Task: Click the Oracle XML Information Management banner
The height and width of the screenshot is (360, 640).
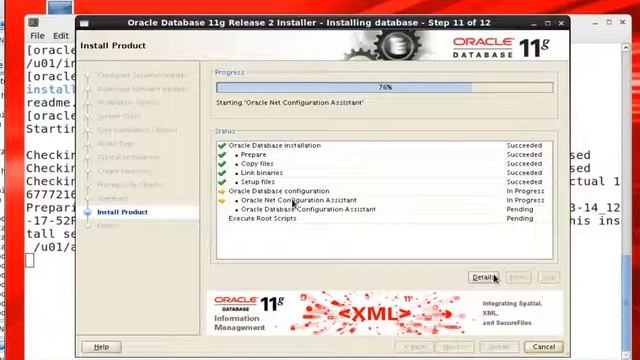Action: coord(384,313)
